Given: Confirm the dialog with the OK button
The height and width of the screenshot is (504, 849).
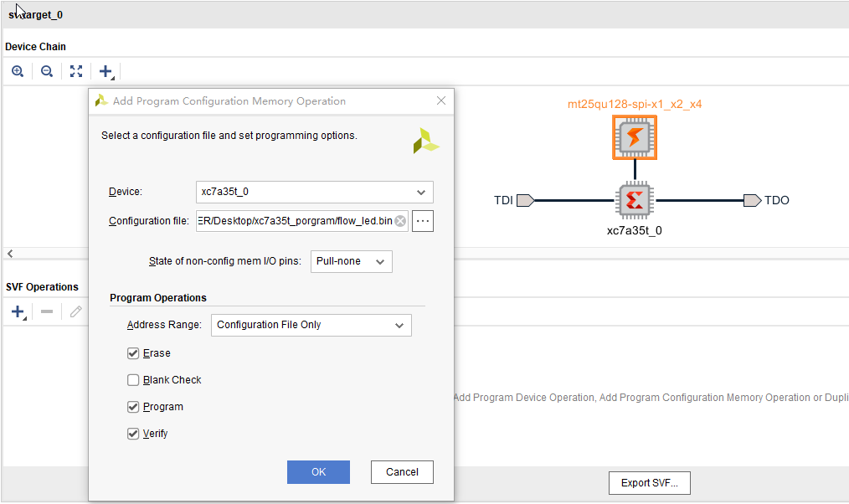Looking at the screenshot, I should click(318, 472).
